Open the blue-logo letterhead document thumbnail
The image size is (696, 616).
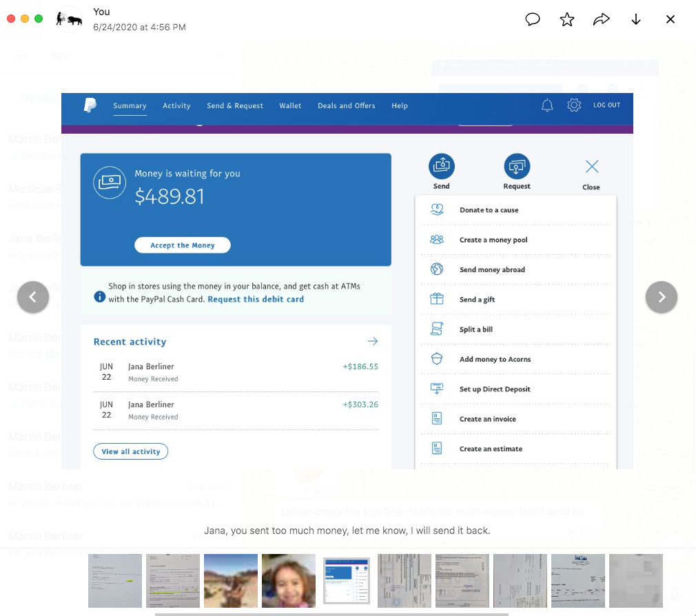(x=578, y=580)
